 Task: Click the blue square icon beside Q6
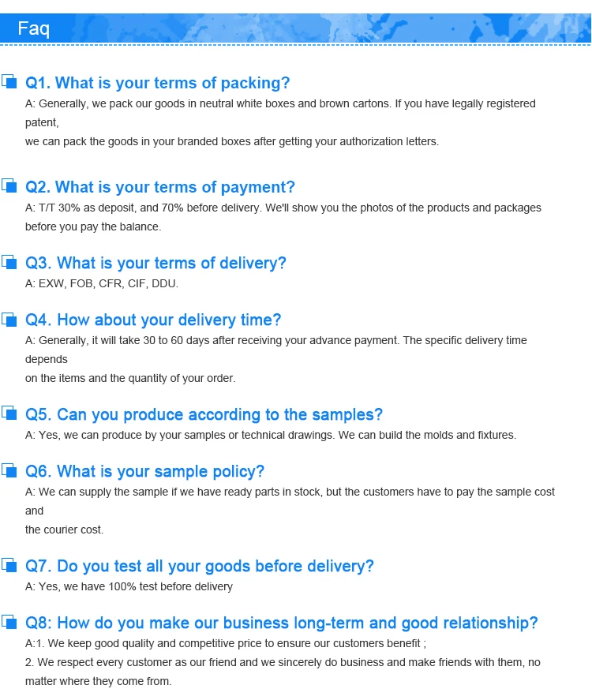click(x=9, y=470)
